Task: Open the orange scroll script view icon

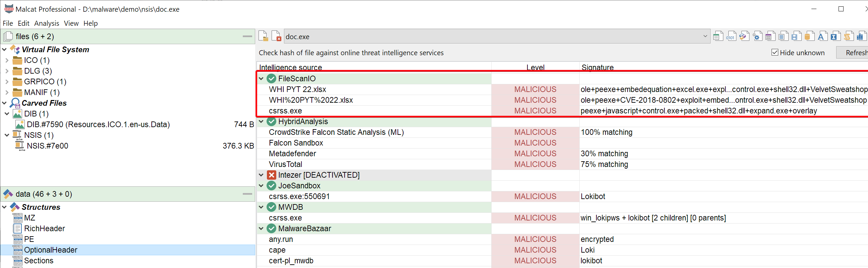Action: [x=848, y=36]
